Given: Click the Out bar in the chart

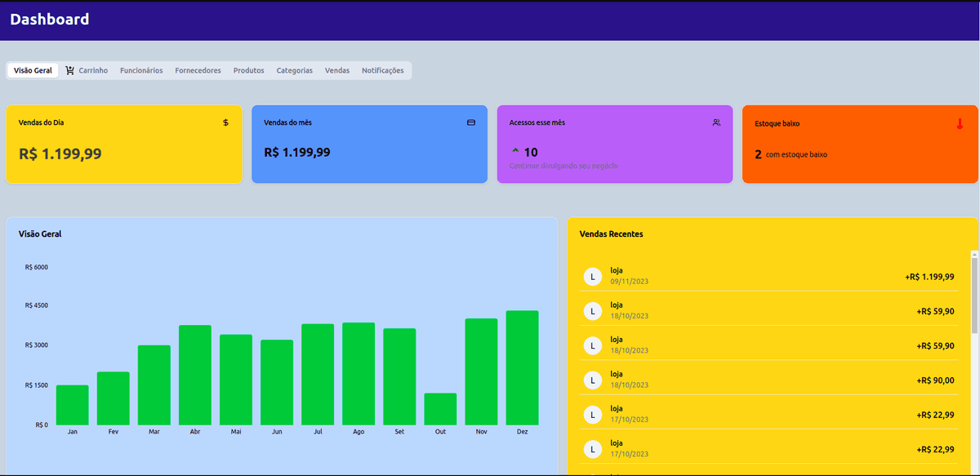Looking at the screenshot, I should coord(440,408).
